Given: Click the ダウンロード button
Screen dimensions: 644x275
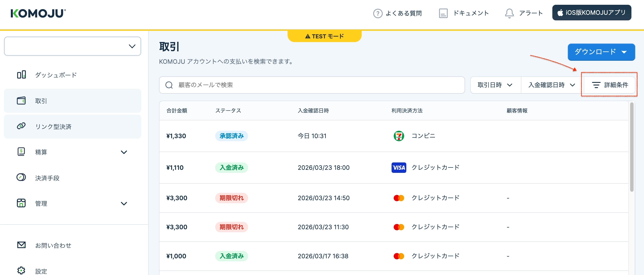Looking at the screenshot, I should (x=601, y=52).
